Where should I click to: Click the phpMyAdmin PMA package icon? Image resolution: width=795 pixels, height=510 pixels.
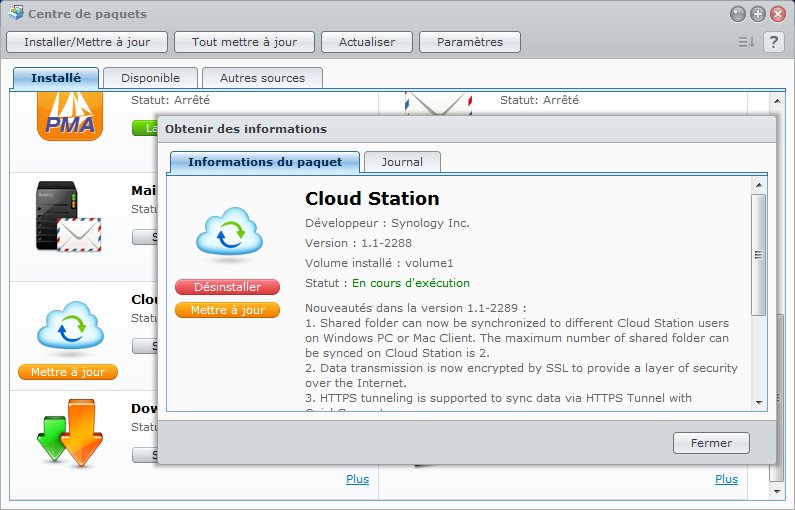(70, 116)
